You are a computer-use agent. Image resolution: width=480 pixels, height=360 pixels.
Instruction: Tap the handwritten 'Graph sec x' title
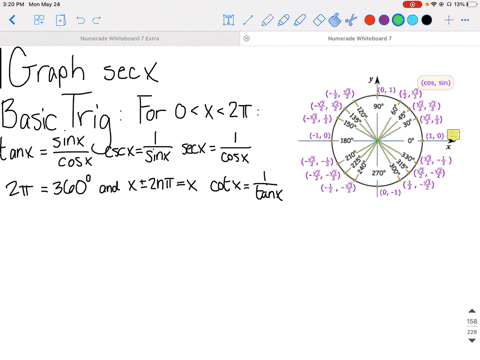point(83,69)
